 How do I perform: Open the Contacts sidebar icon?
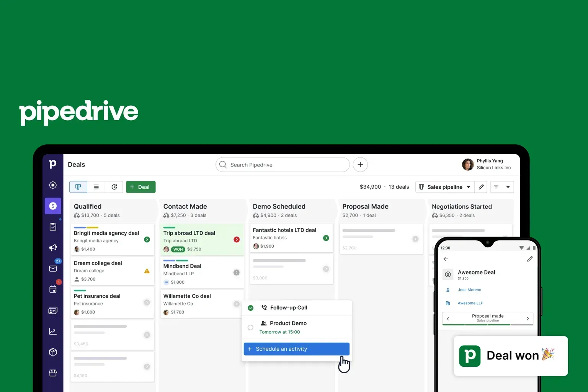coord(53,310)
